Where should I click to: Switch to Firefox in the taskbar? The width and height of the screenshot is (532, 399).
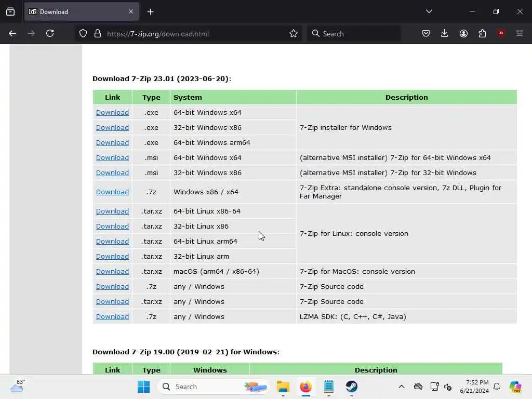coord(305,387)
